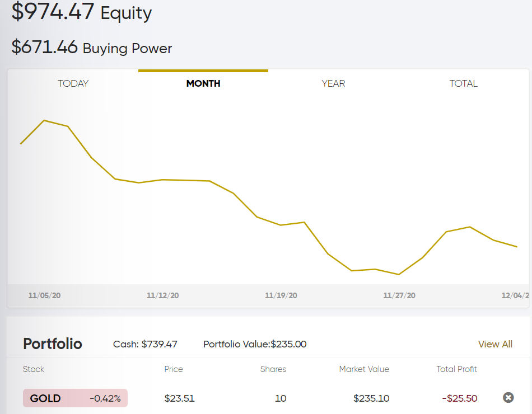Image resolution: width=532 pixels, height=414 pixels.
Task: Click the 11/12/20 date marker
Action: pos(162,295)
